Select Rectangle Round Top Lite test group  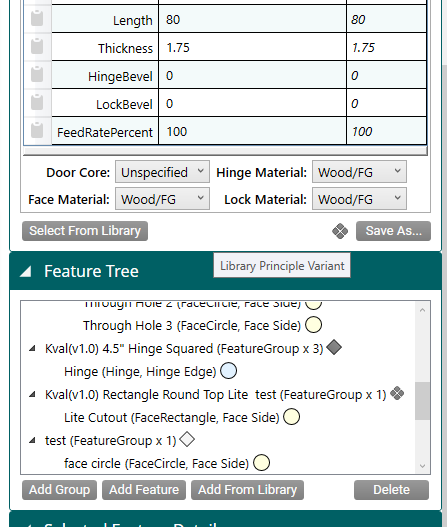click(x=216, y=395)
